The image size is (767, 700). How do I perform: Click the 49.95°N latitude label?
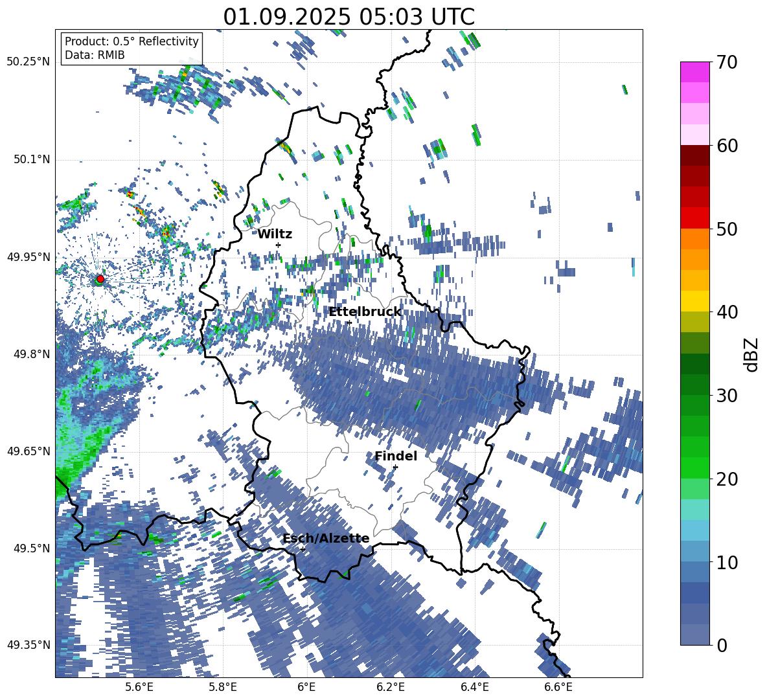pos(29,257)
